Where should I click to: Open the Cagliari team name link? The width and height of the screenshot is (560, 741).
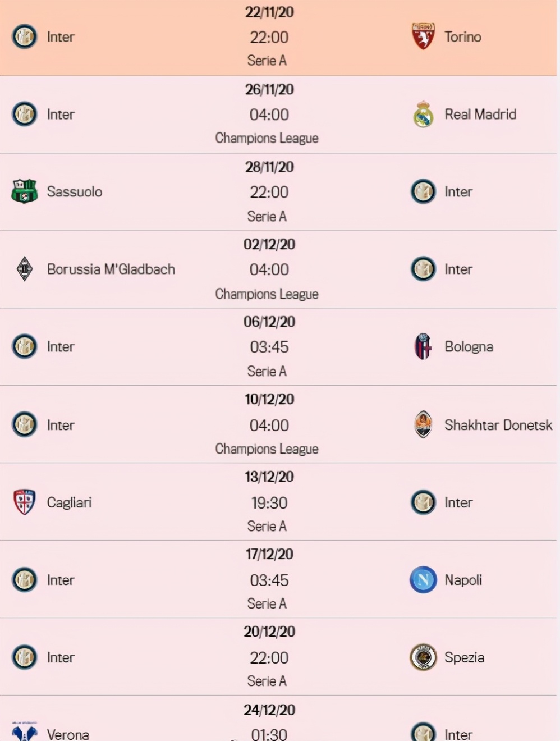pos(69,502)
